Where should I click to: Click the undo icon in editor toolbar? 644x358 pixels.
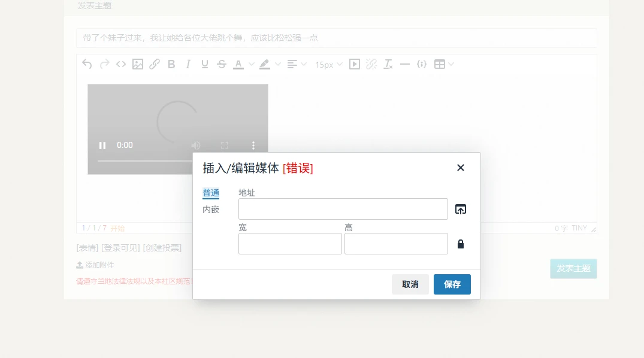coord(87,64)
